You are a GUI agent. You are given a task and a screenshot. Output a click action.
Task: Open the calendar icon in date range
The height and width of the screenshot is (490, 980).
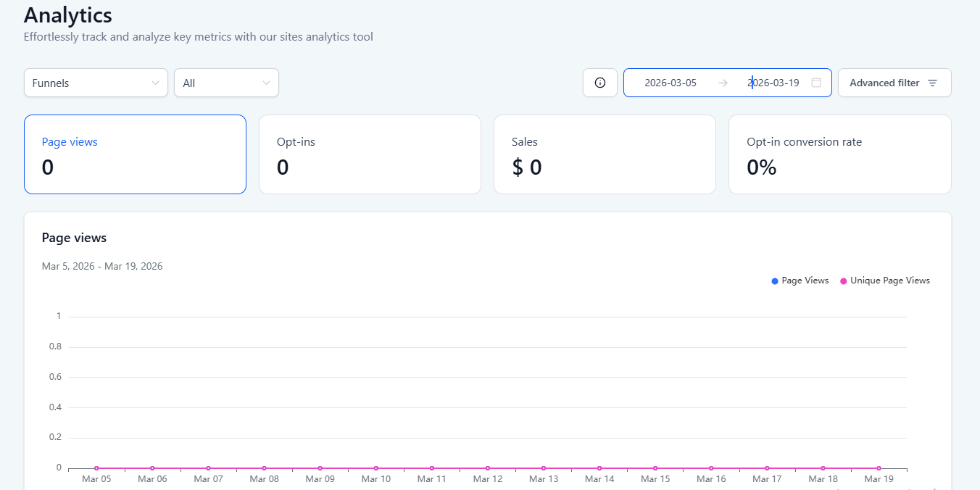coord(816,83)
